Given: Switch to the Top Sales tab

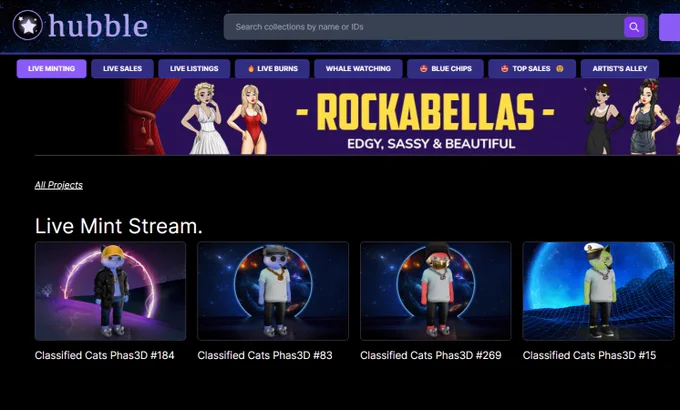Looking at the screenshot, I should click(x=532, y=69).
